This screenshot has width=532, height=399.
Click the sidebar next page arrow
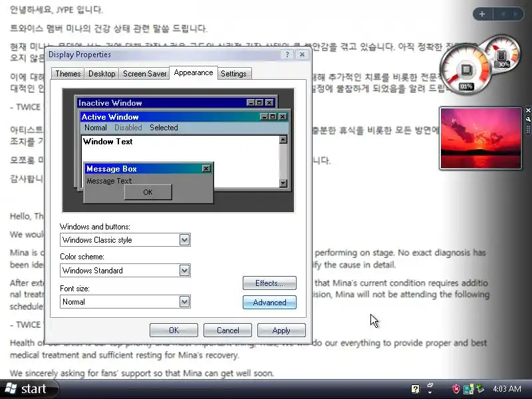click(x=515, y=14)
